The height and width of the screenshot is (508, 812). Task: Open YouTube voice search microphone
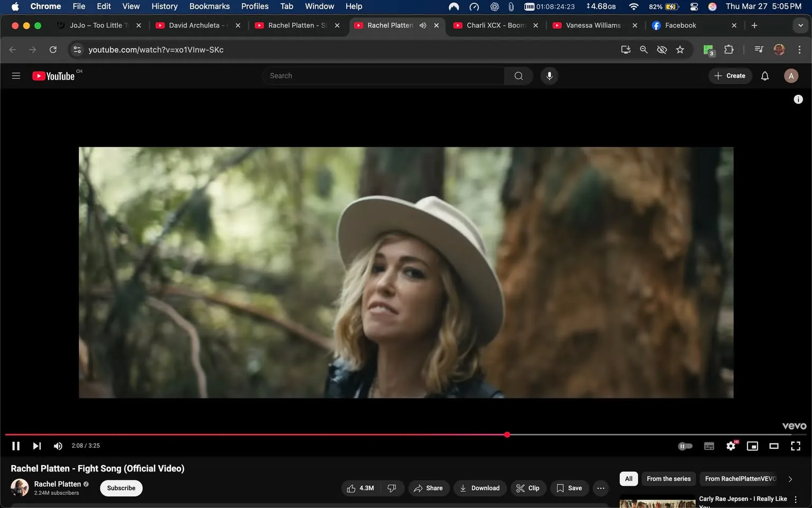[549, 76]
